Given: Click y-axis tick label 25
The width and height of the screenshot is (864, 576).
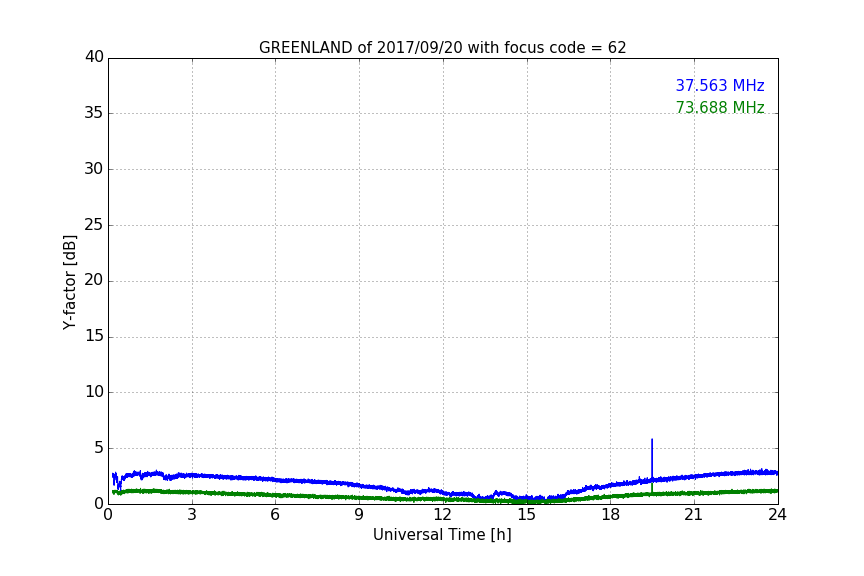Looking at the screenshot, I should click(94, 225).
